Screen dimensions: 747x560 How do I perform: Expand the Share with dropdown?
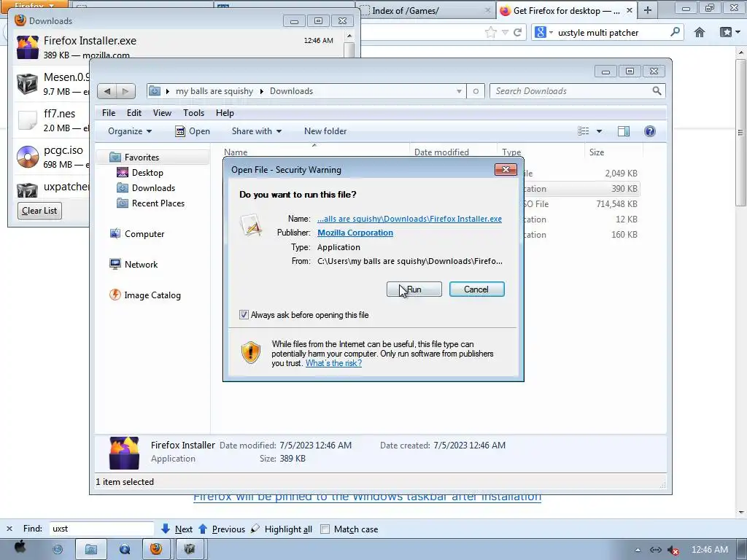click(x=256, y=131)
